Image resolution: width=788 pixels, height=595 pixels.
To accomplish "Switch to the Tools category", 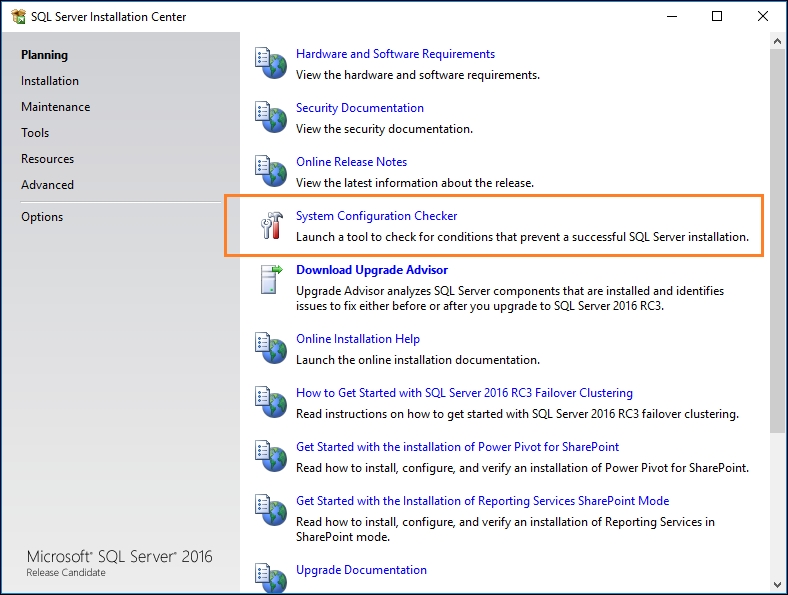I will [35, 133].
